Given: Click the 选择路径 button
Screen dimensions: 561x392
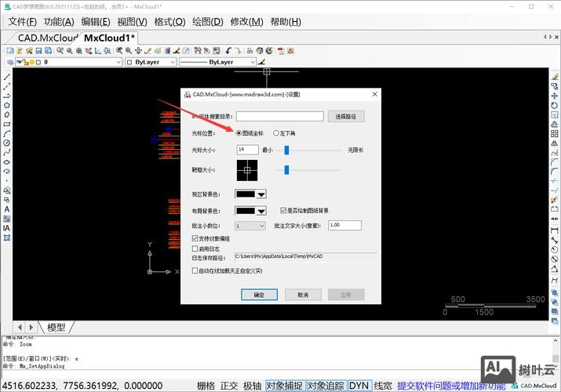Looking at the screenshot, I should [345, 116].
